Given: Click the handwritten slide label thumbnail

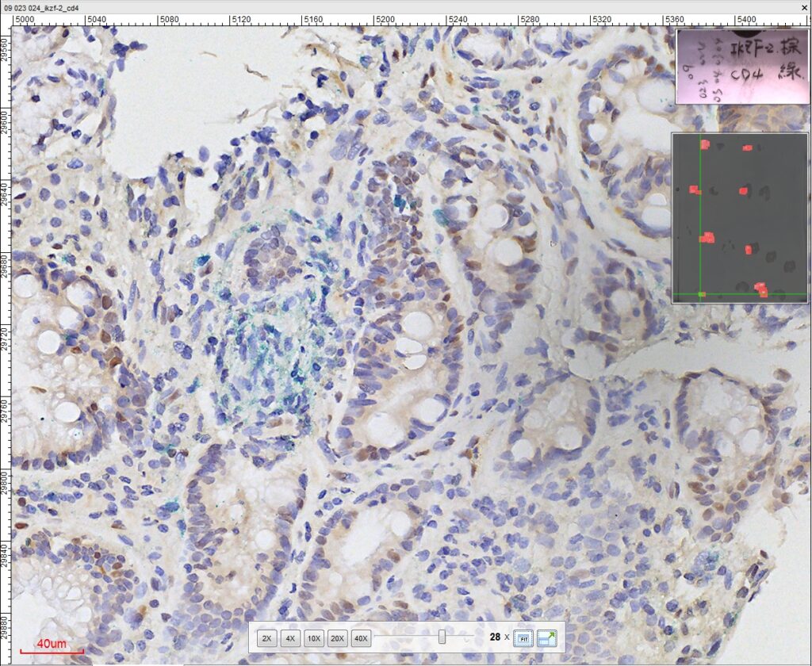Looking at the screenshot, I should pyautogui.click(x=741, y=67).
